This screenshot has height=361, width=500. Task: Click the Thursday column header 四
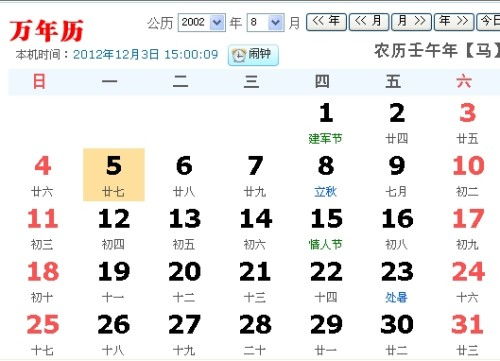tap(322, 82)
